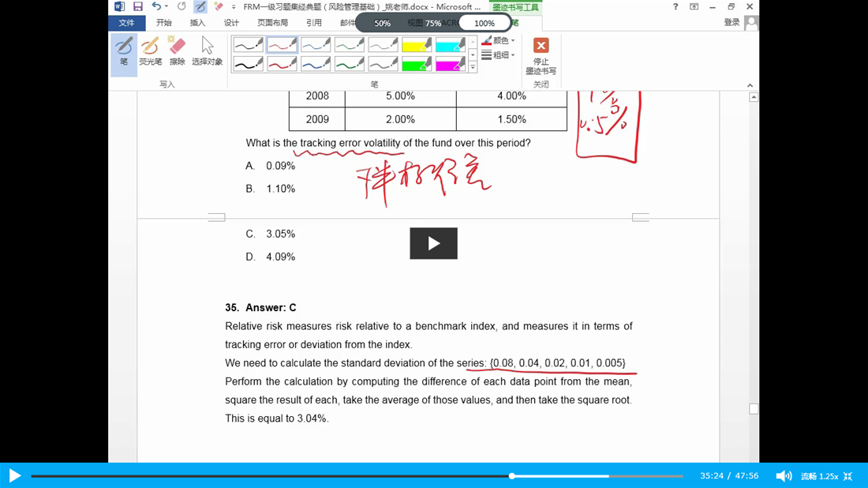
Task: Set zoom overlay to 50%
Action: (x=382, y=23)
